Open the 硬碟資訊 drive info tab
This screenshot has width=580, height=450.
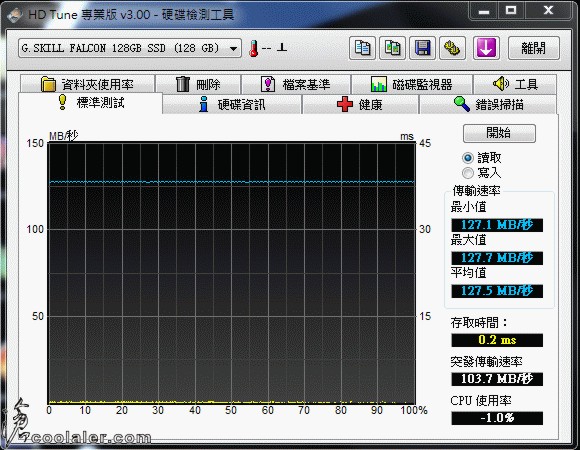(x=232, y=104)
